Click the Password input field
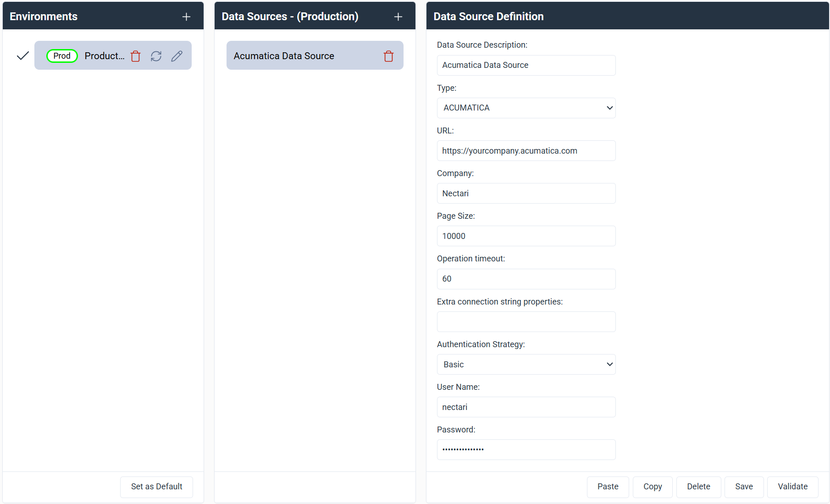 (x=526, y=449)
